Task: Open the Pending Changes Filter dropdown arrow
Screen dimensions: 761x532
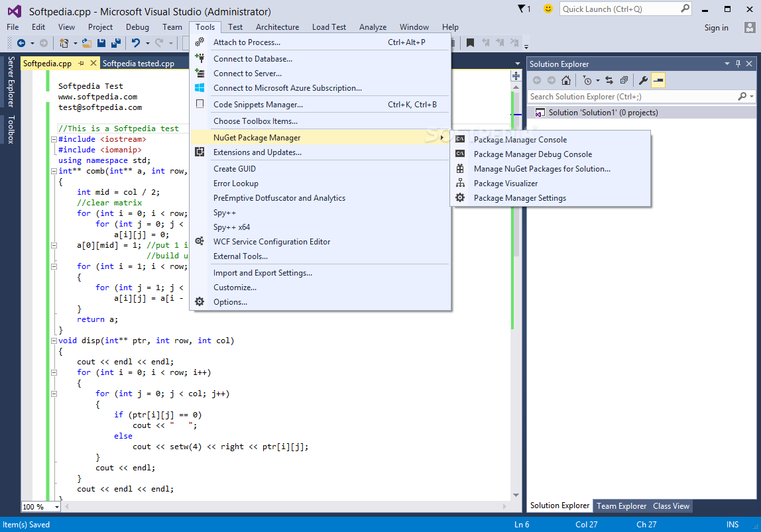Action: pyautogui.click(x=598, y=81)
